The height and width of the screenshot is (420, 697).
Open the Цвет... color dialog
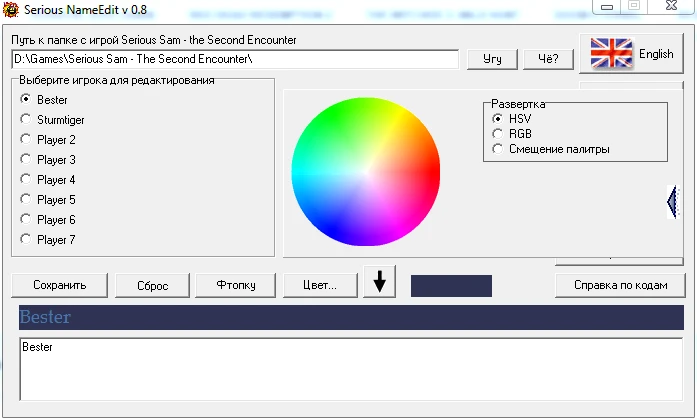tap(319, 285)
